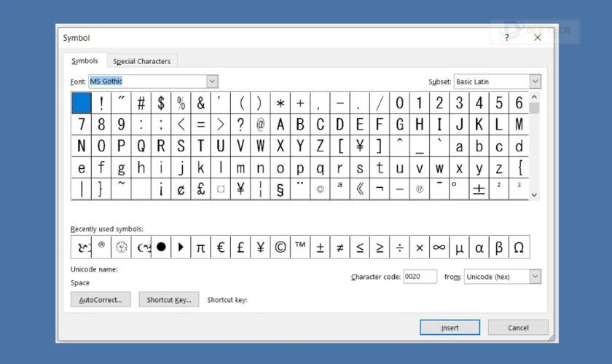This screenshot has width=612, height=364.
Task: Select the euro € recently used symbol
Action: click(221, 247)
